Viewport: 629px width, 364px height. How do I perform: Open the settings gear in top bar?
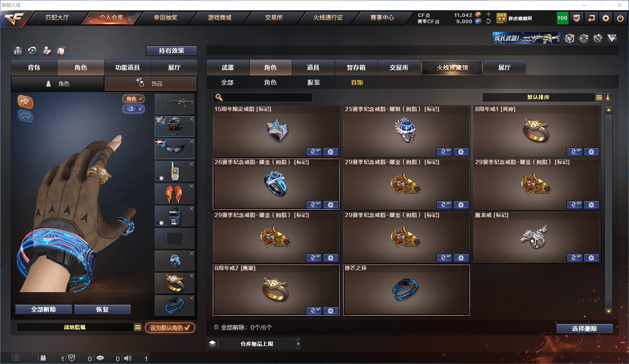click(606, 18)
